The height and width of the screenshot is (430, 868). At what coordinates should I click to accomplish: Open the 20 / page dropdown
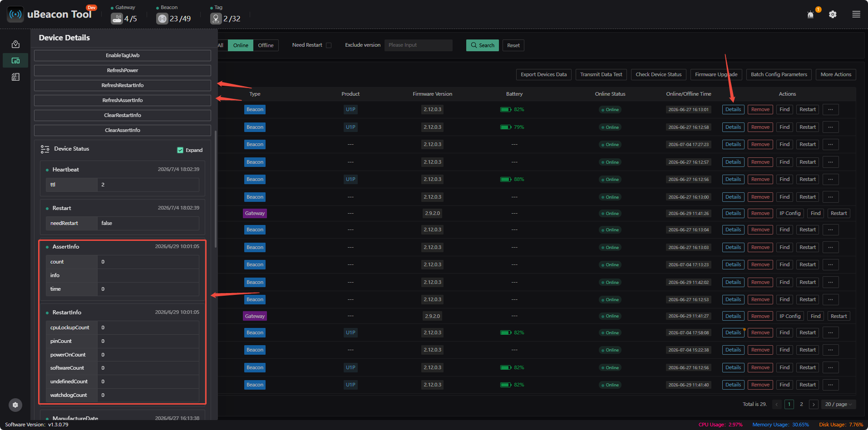838,404
